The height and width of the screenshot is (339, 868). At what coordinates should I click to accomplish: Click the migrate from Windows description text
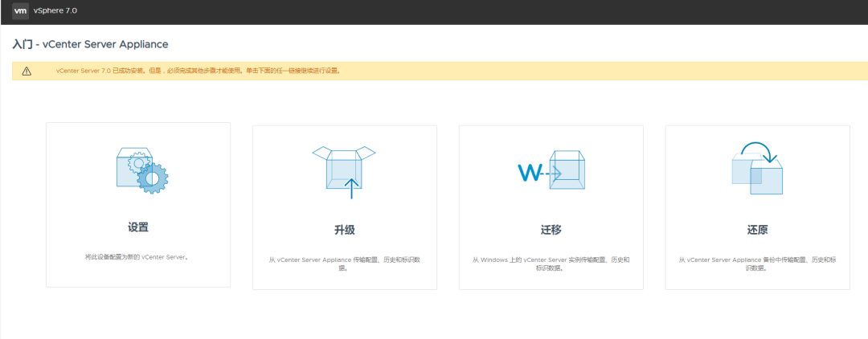pyautogui.click(x=551, y=263)
